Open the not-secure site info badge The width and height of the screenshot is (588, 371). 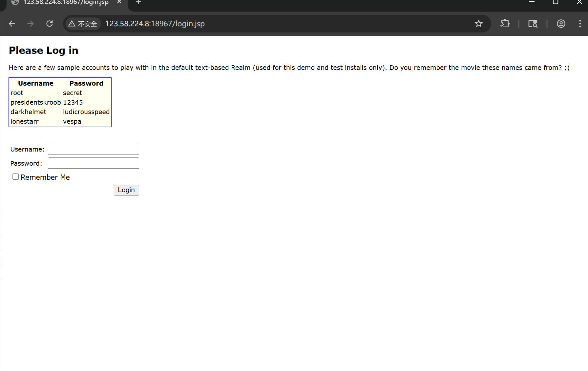point(83,24)
